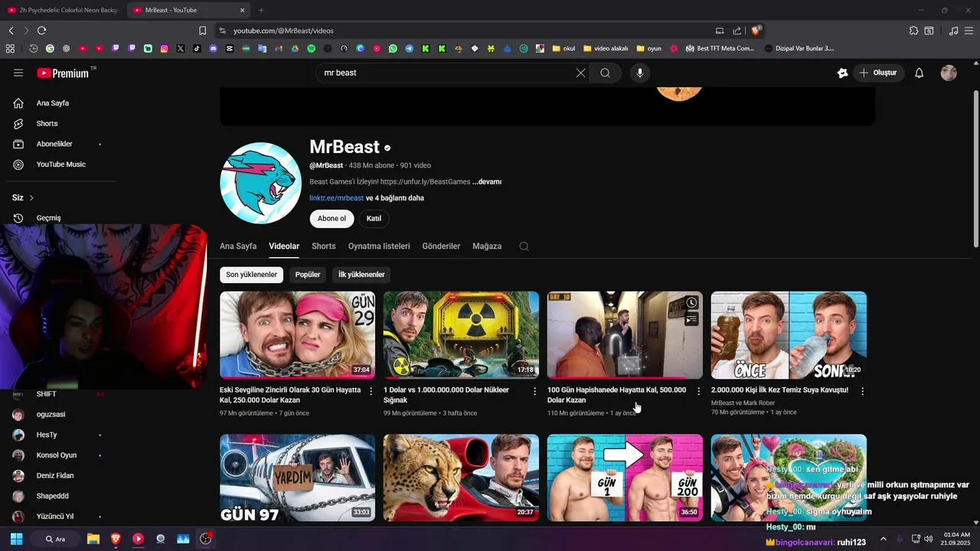The width and height of the screenshot is (980, 551).
Task: Click the Watch later clock icon on thumbnail
Action: coord(691,303)
